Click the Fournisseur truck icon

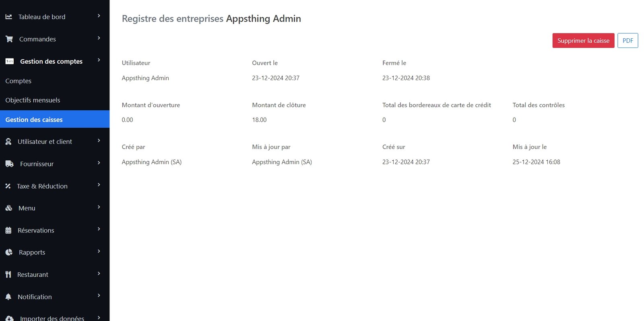(x=10, y=164)
